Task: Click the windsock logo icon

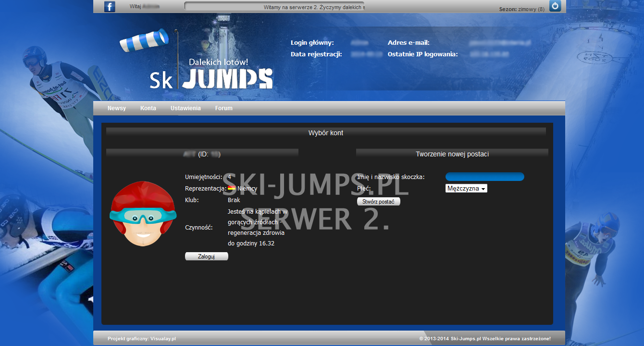Action: (x=145, y=40)
